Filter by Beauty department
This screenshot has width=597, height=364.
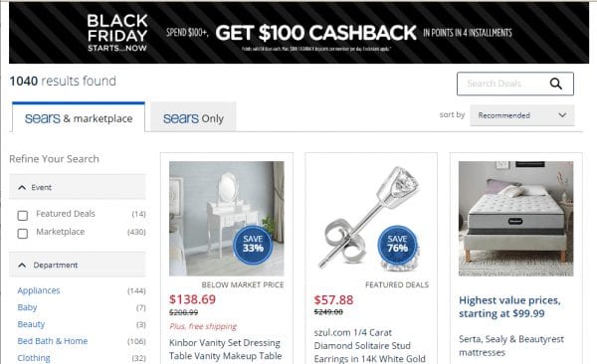click(x=31, y=324)
